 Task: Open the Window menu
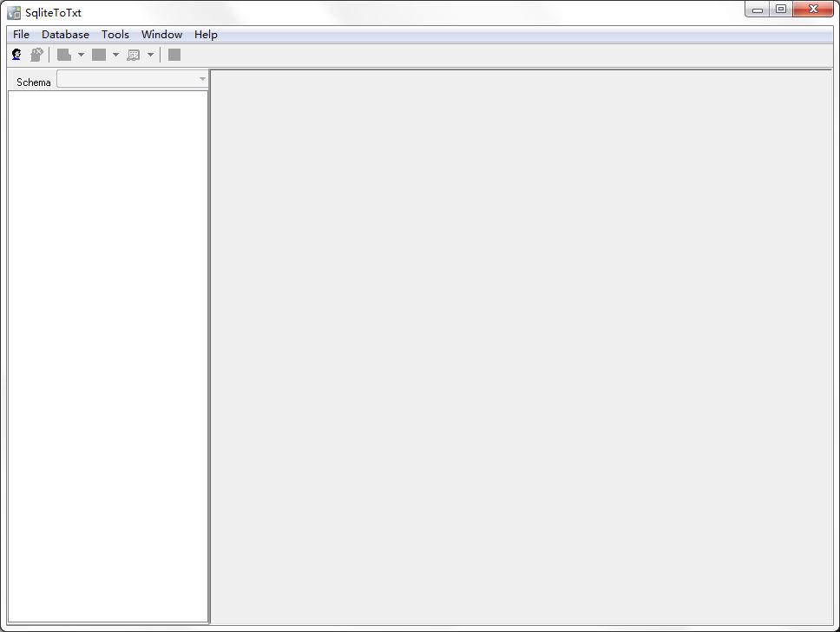click(x=161, y=35)
